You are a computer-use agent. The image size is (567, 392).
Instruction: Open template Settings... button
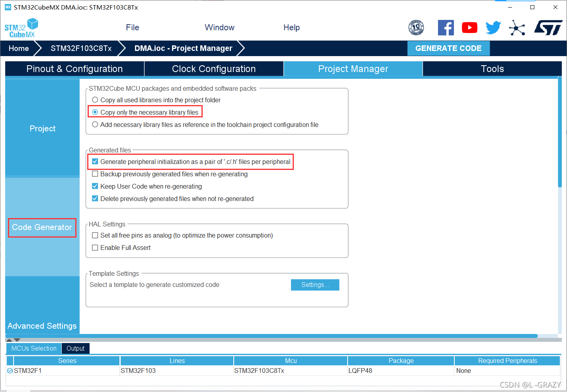click(315, 285)
